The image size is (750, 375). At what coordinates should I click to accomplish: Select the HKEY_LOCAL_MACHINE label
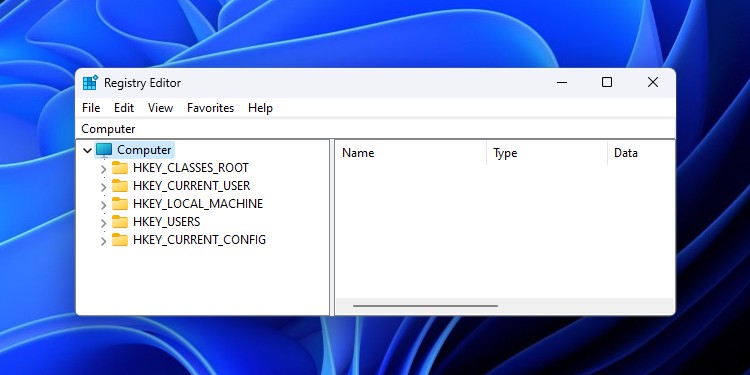coord(198,204)
